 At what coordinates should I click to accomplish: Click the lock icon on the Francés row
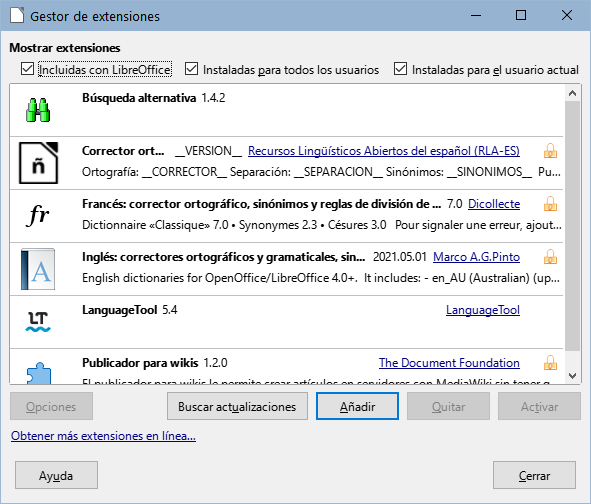point(550,204)
